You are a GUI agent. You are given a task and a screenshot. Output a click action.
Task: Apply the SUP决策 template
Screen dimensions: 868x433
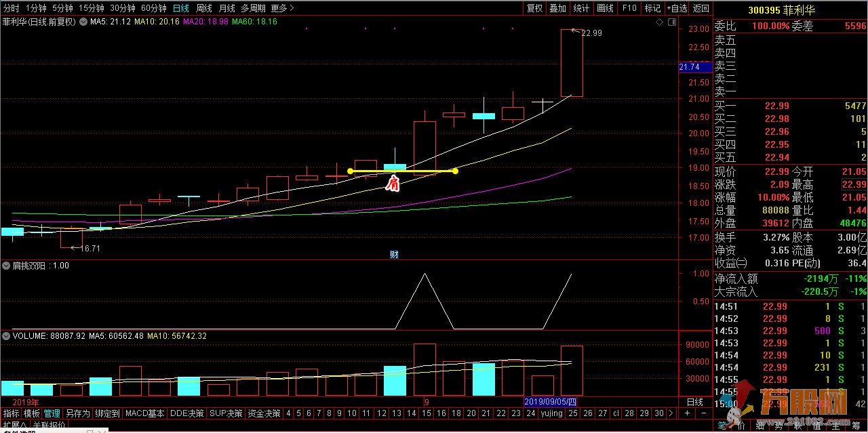225,413
